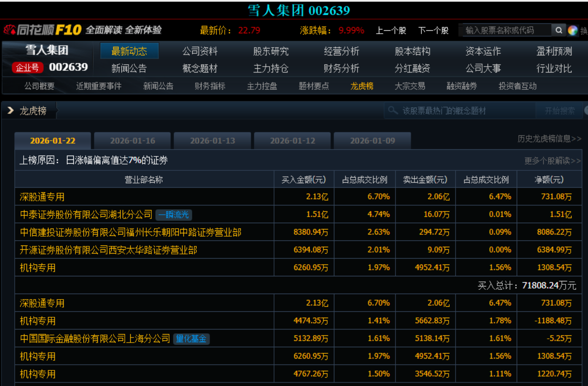Click the concept search field 该股票最热门的概念题材
The width and height of the screenshot is (588, 386).
tap(459, 111)
